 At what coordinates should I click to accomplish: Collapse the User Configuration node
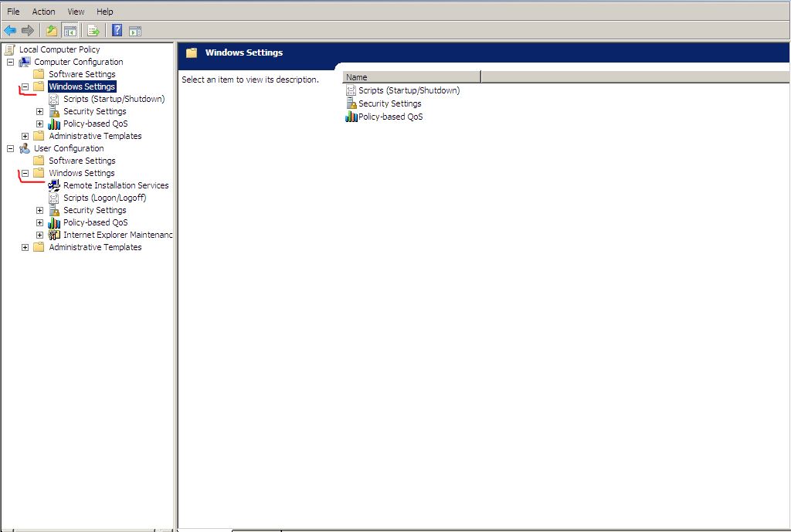[10, 149]
